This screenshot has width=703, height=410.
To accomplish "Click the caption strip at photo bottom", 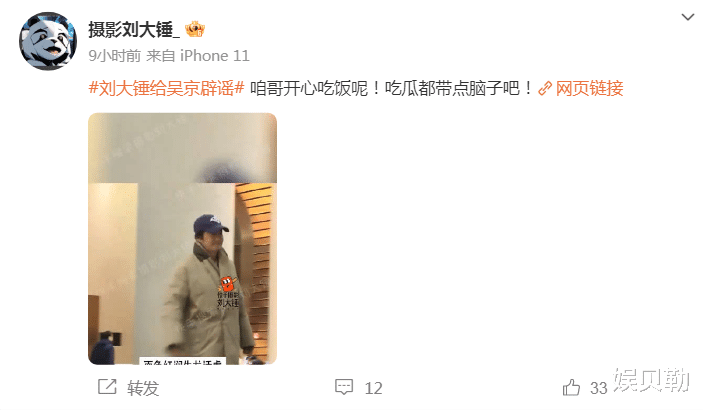I will (182, 361).
